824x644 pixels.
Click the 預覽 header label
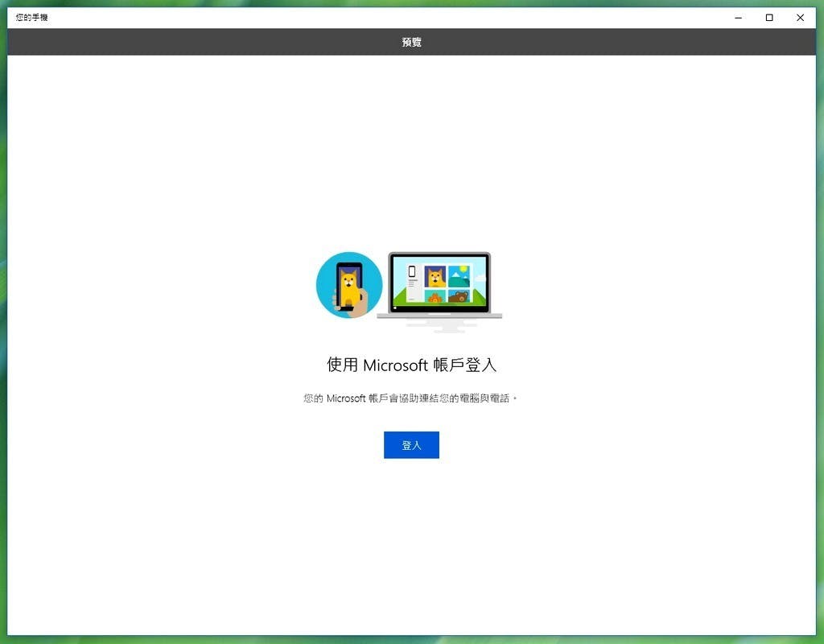411,42
